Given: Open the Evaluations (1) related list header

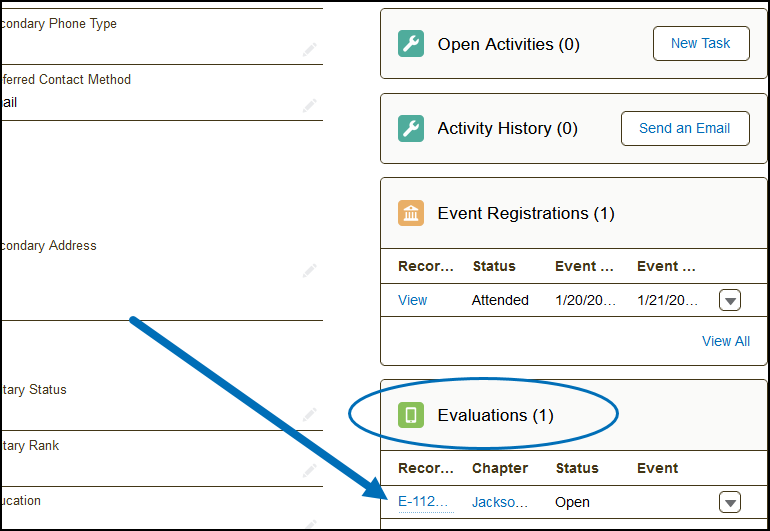Looking at the screenshot, I should click(495, 415).
